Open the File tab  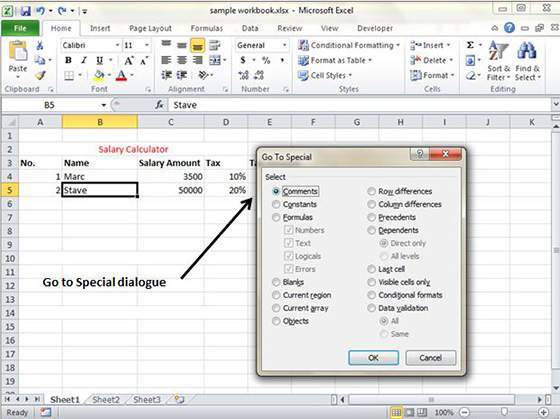[x=20, y=28]
